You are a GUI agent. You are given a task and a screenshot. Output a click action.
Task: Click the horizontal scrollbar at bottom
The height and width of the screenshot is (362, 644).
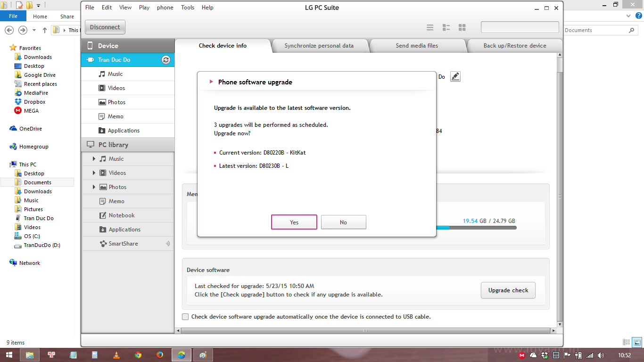[366, 331]
